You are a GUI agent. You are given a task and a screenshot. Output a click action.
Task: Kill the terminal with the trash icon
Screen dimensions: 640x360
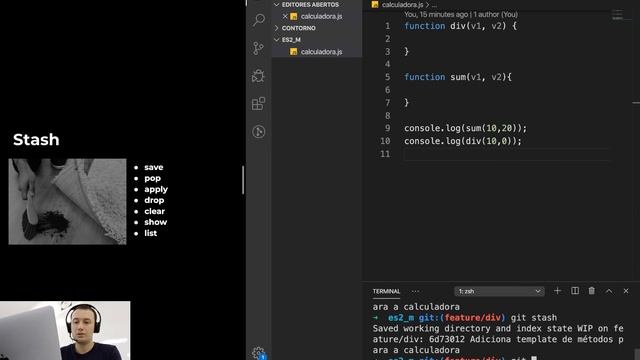pyautogui.click(x=591, y=291)
